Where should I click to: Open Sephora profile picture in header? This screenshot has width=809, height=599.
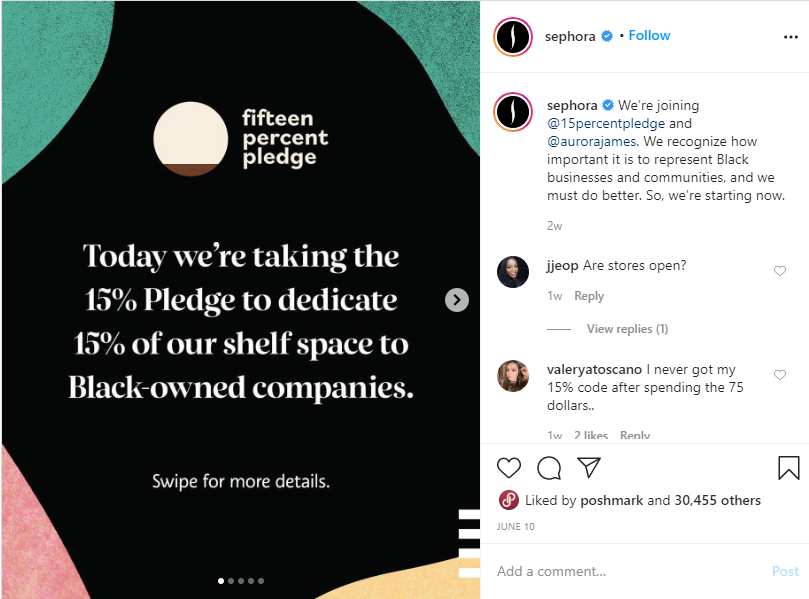tap(513, 37)
